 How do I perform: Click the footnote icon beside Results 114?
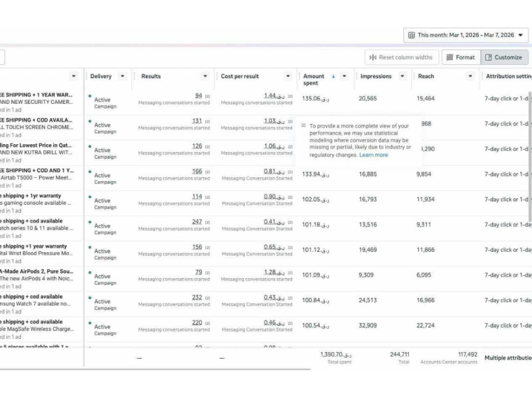207,197
